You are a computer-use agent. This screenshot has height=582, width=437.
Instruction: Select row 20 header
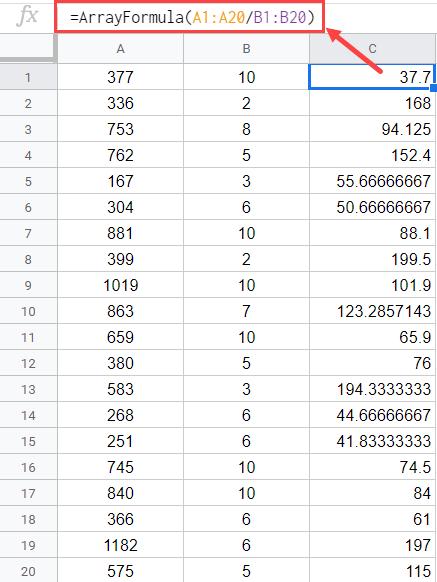tap(29, 570)
